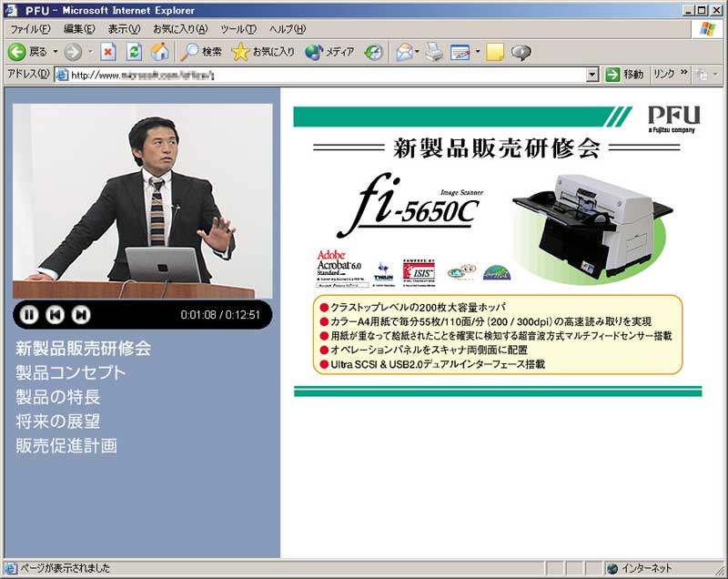Expand the リンク links chevron
Screen dimensions: 728x579
click(x=683, y=73)
